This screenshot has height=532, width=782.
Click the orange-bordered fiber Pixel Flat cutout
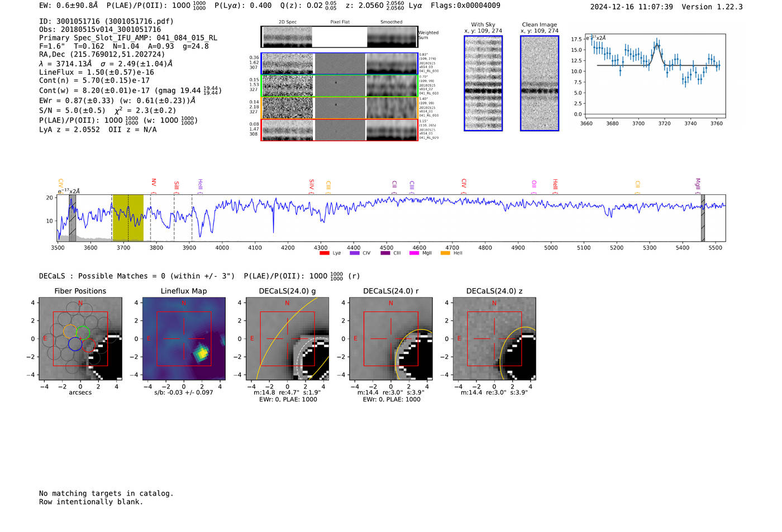pos(340,108)
